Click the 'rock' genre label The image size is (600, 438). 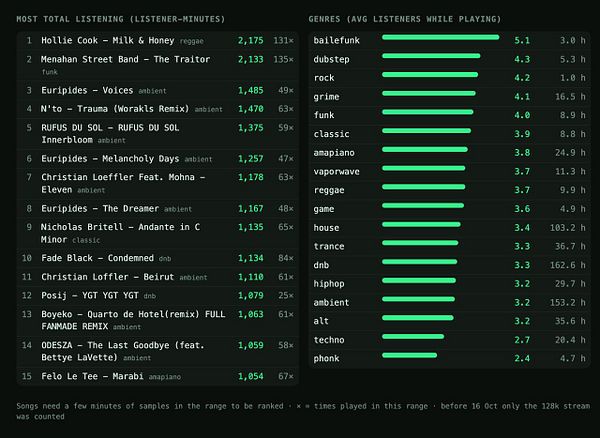pyautogui.click(x=324, y=78)
